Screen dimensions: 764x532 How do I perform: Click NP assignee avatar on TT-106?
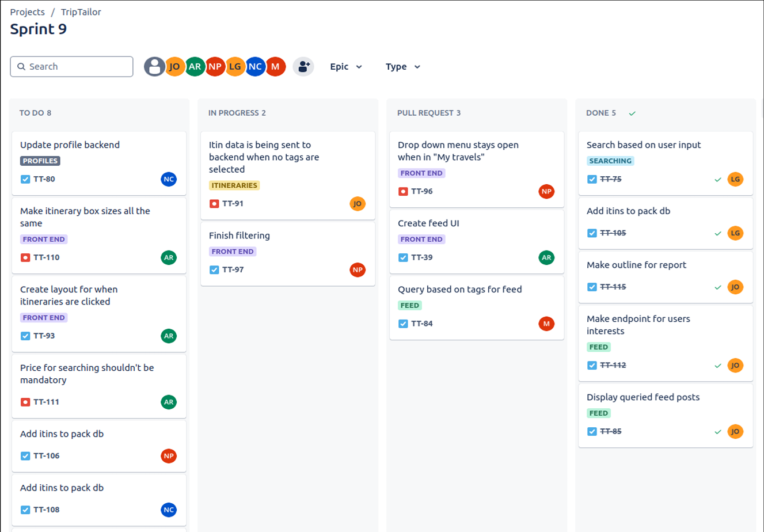click(169, 456)
